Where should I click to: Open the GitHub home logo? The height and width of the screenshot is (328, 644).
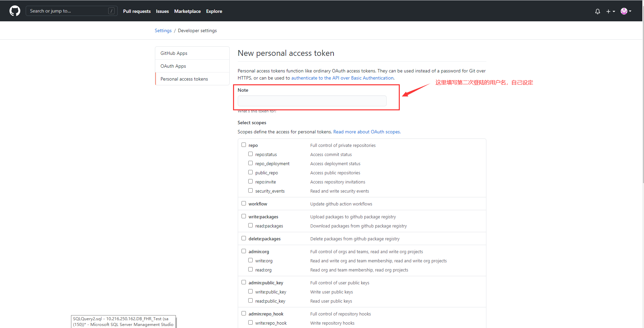[x=15, y=11]
